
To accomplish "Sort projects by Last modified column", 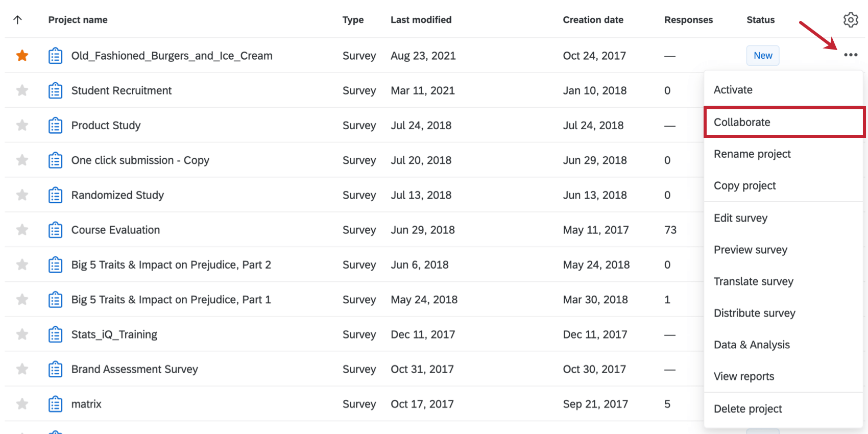I will 421,20.
